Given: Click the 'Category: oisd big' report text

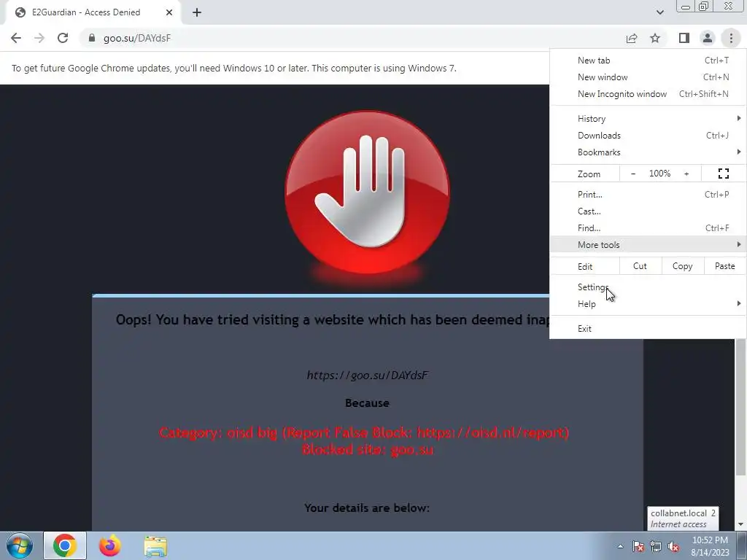Looking at the screenshot, I should pos(364,433).
